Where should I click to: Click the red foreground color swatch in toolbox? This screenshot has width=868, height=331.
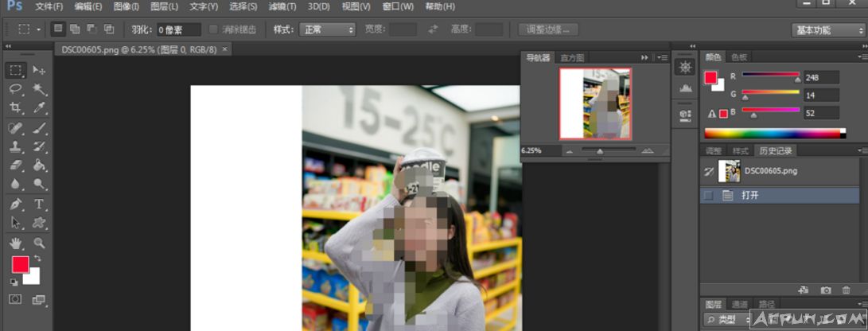(20, 265)
